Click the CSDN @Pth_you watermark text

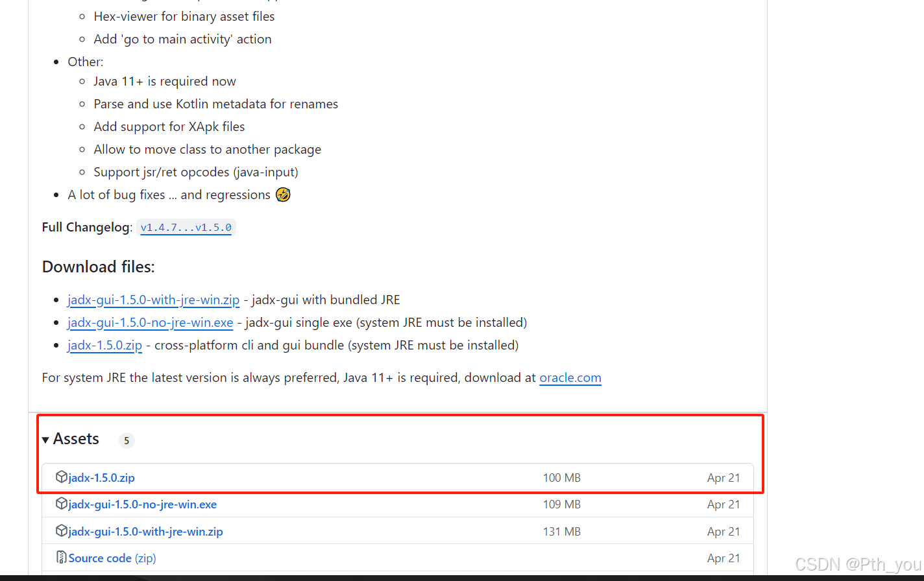(857, 564)
